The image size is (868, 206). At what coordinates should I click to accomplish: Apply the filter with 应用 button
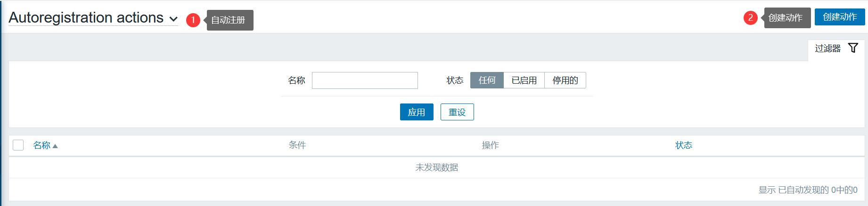click(417, 112)
